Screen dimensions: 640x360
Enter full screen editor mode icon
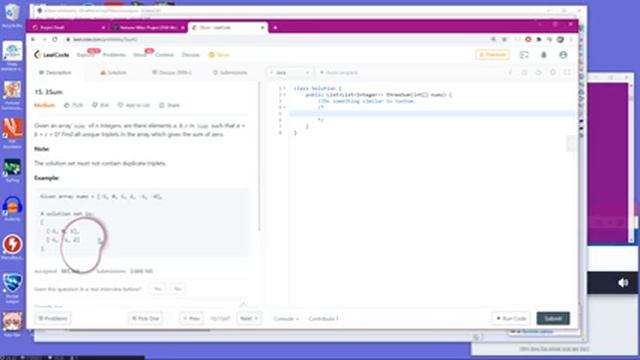point(567,73)
